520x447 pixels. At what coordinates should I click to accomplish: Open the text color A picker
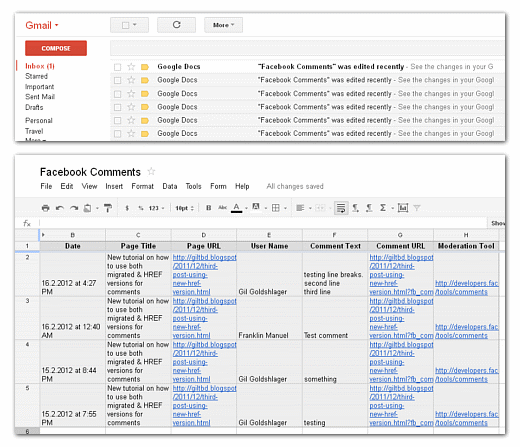(x=236, y=208)
